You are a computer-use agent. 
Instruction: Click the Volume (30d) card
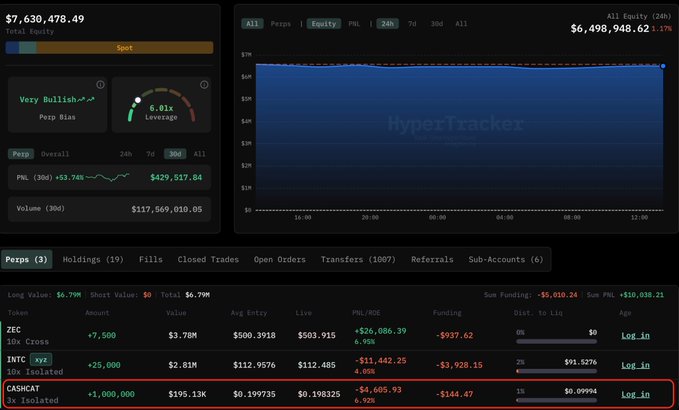click(109, 209)
